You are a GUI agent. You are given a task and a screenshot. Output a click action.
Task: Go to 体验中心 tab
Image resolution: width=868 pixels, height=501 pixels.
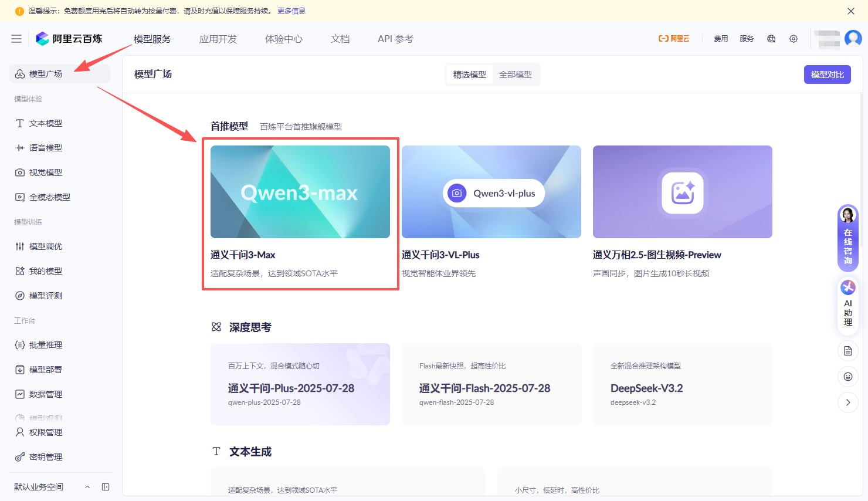click(x=284, y=39)
